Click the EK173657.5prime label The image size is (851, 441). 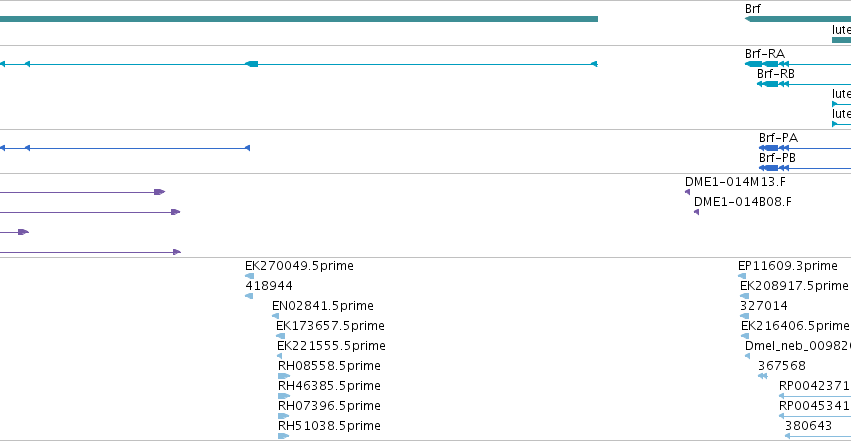tap(330, 326)
